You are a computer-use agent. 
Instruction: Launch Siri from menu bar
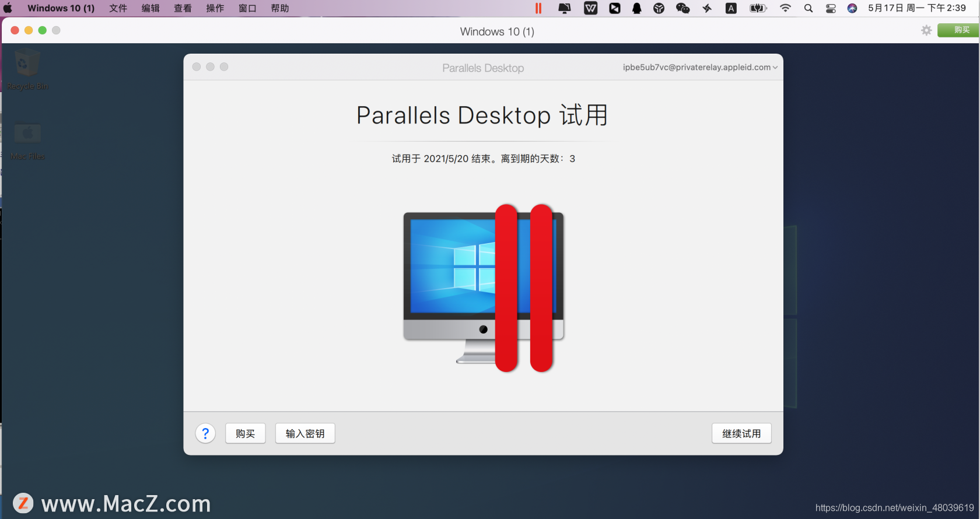(x=852, y=8)
